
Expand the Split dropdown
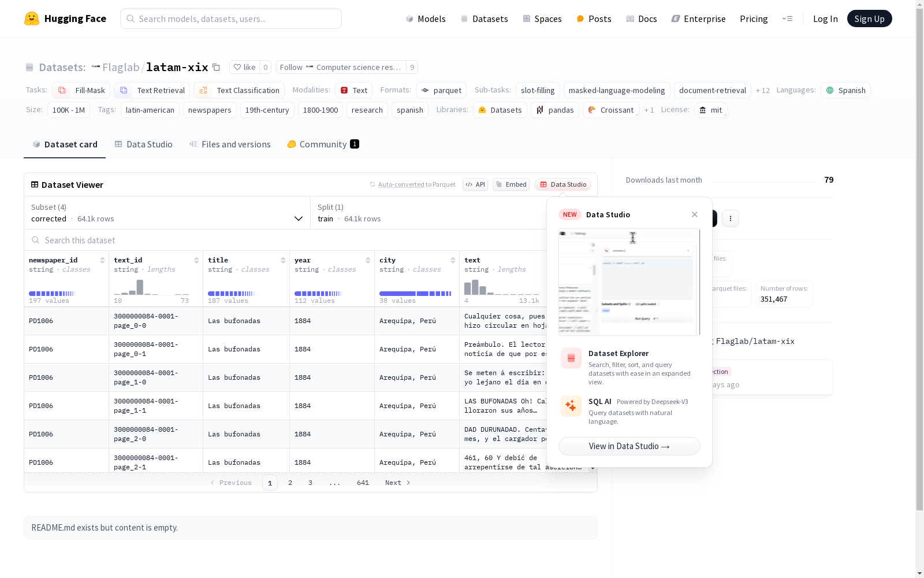[429, 213]
